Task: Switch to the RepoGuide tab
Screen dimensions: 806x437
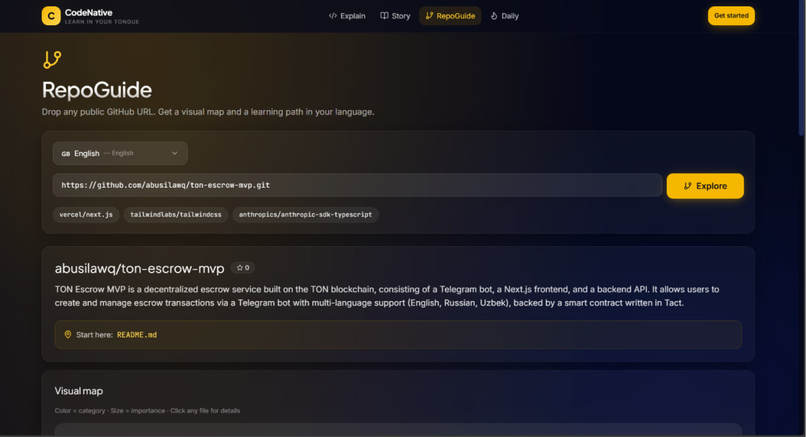Action: [x=450, y=16]
